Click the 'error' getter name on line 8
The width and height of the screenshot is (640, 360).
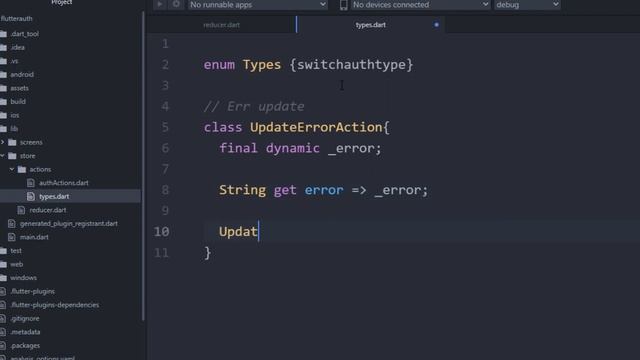click(x=324, y=190)
